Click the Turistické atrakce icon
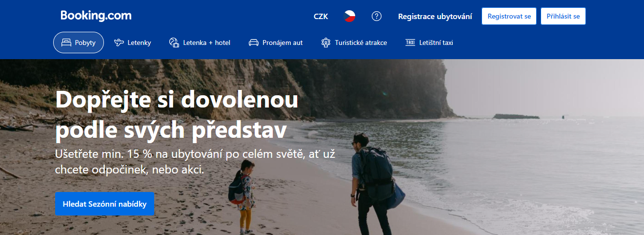Viewport: 644px width, 235px height. [x=326, y=43]
